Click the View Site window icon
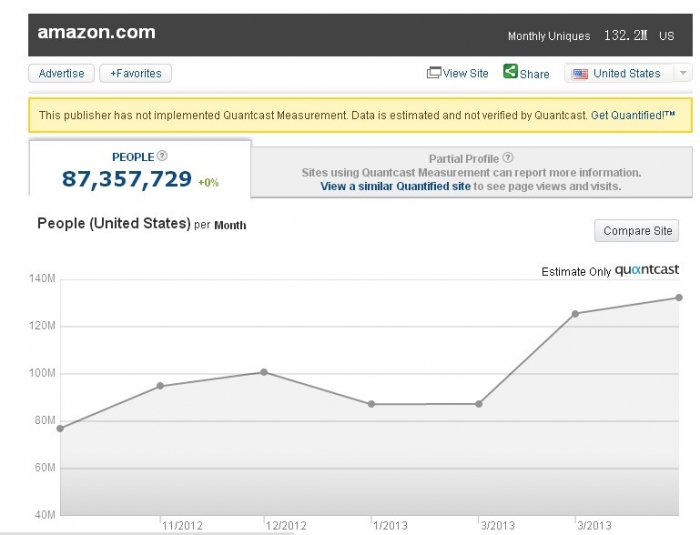The height and width of the screenshot is (535, 700). tap(434, 73)
